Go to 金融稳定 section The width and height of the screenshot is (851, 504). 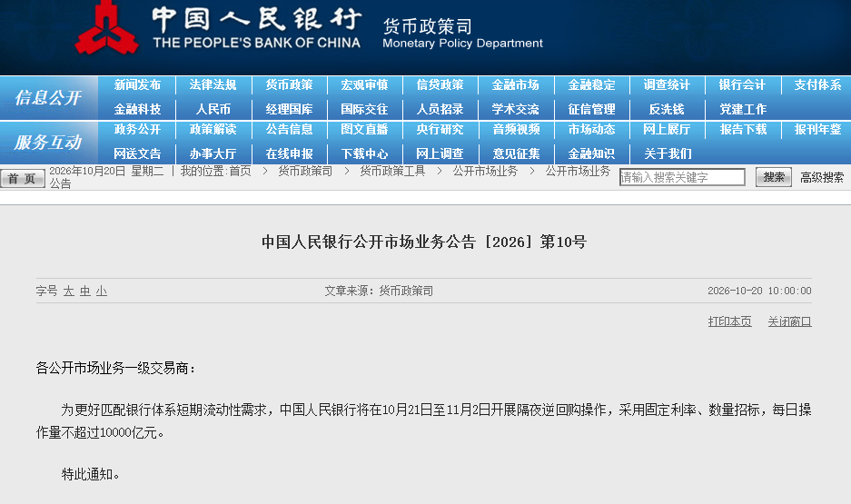coord(591,85)
